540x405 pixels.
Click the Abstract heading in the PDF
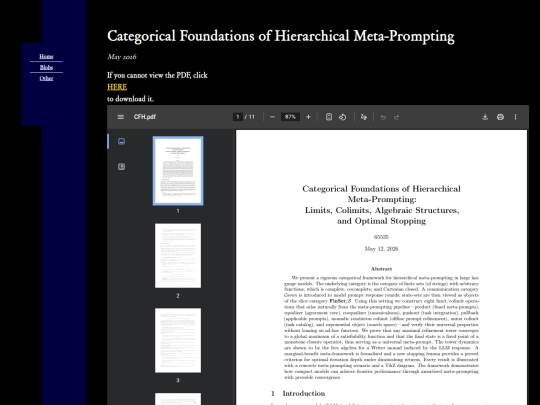click(x=381, y=269)
